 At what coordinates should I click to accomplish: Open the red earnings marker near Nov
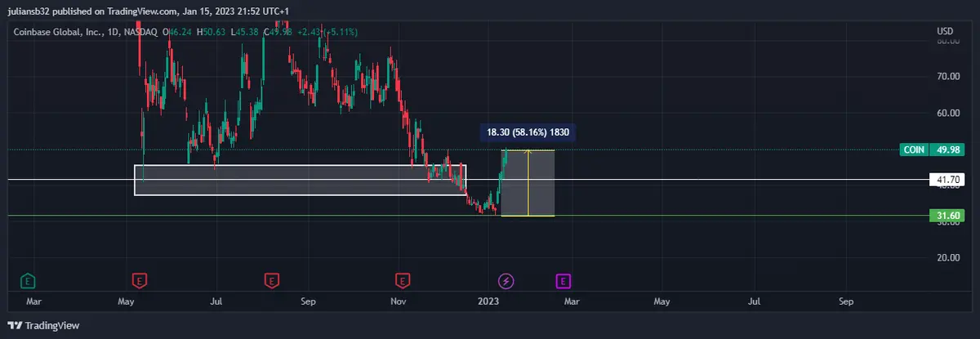[x=402, y=281]
